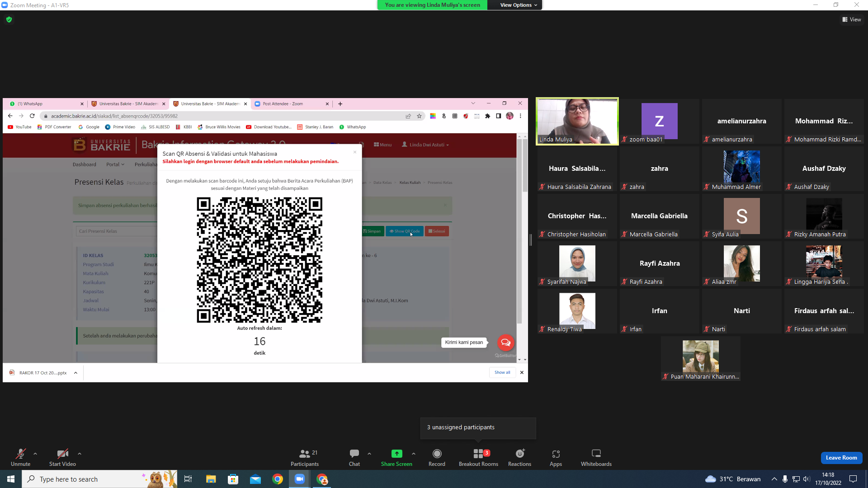This screenshot has width=868, height=488.
Task: Open File Explorer from taskbar
Action: coord(211,479)
